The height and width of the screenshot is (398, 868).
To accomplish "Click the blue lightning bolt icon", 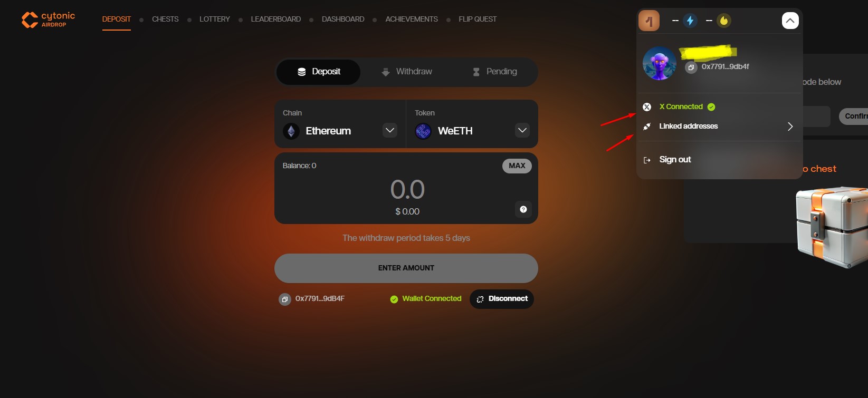I will pyautogui.click(x=690, y=21).
